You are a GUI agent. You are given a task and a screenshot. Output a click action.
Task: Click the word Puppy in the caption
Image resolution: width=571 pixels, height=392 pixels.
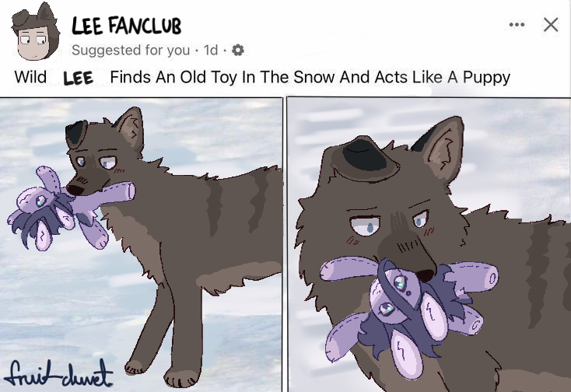click(x=486, y=78)
